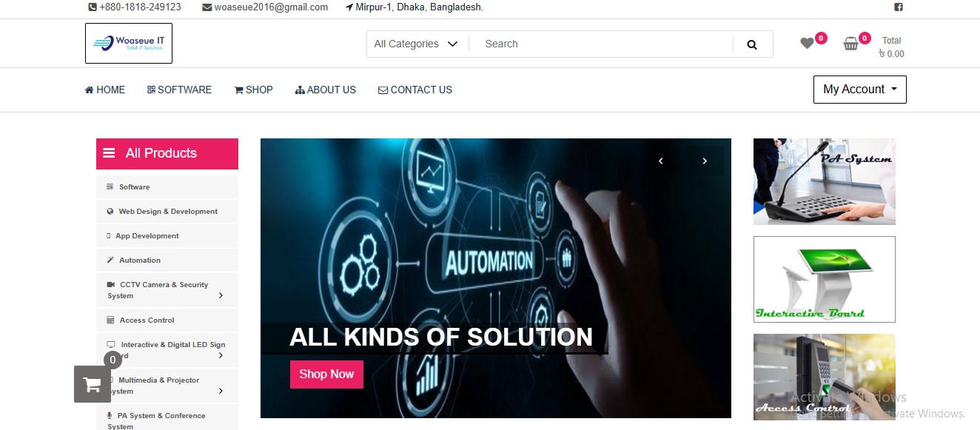
Task: Go to next slide arrow on banner
Action: (x=705, y=161)
